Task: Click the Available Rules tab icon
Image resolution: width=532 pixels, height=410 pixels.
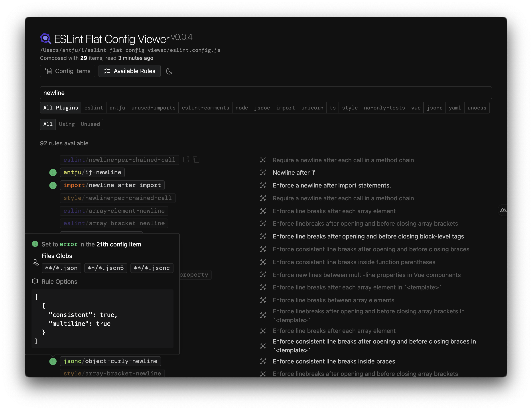Action: point(106,71)
